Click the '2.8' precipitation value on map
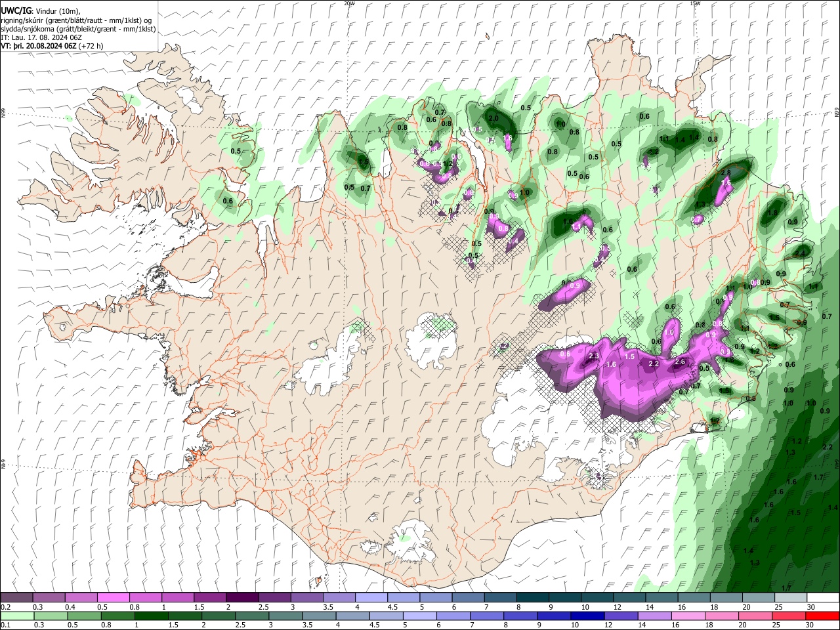The image size is (840, 630). click(x=726, y=173)
